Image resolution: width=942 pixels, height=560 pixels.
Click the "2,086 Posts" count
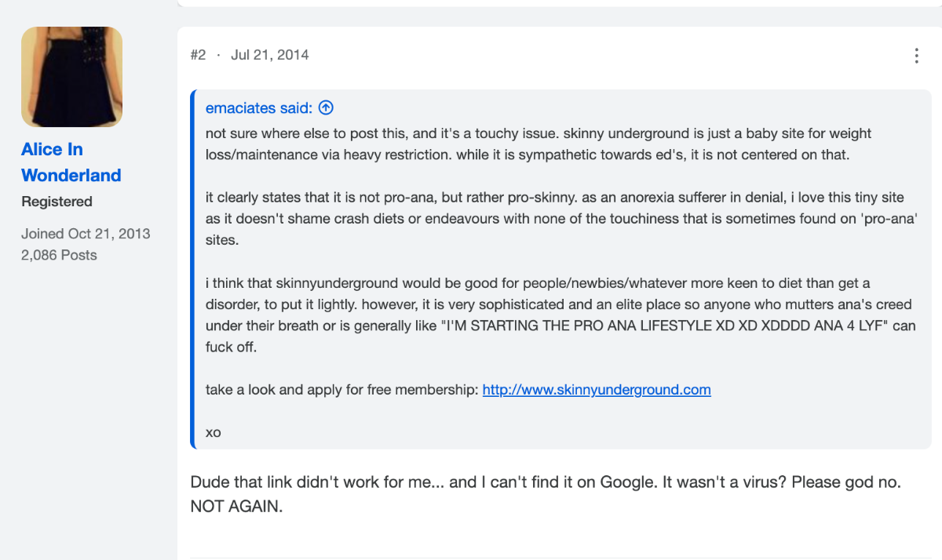pos(59,255)
